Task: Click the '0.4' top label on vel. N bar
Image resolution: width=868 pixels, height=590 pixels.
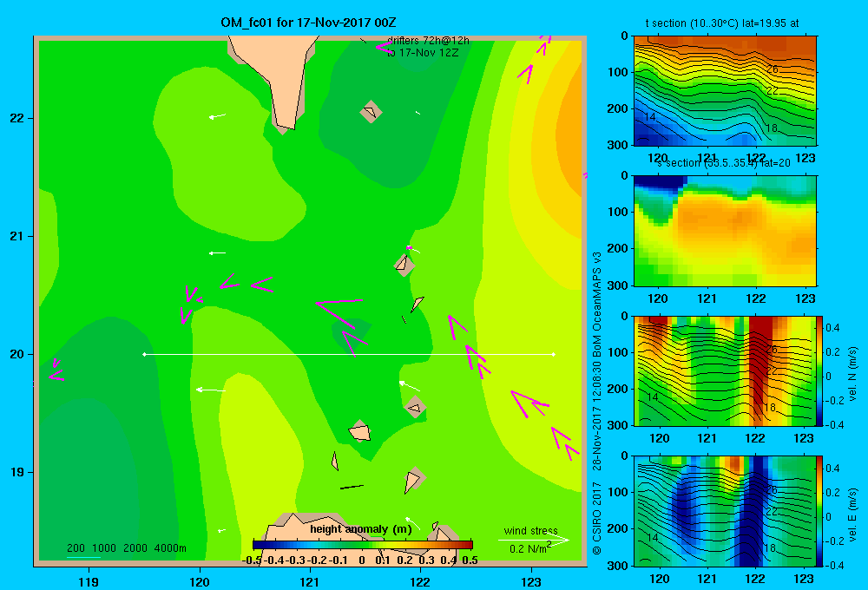Action: (x=832, y=328)
